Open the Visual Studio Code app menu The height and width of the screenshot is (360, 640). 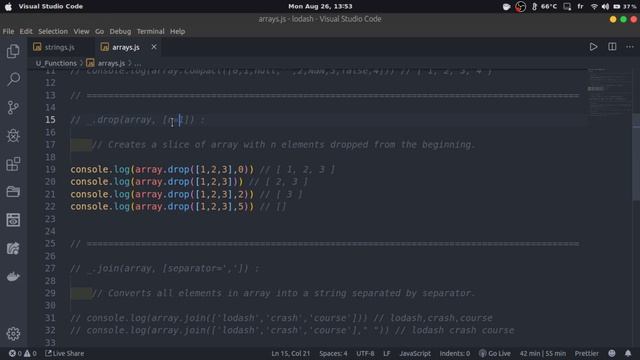click(51, 7)
